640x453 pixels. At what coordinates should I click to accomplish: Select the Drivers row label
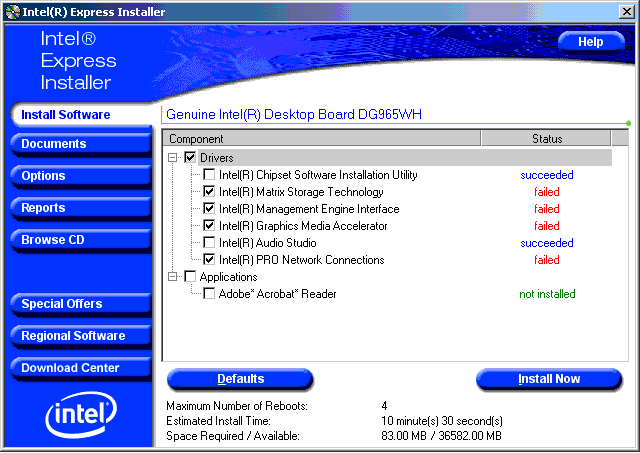(x=217, y=158)
